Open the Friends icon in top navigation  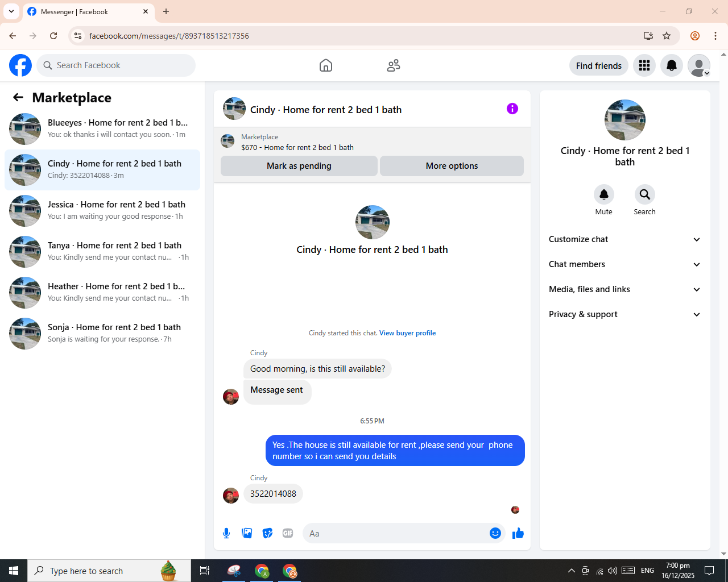click(394, 65)
